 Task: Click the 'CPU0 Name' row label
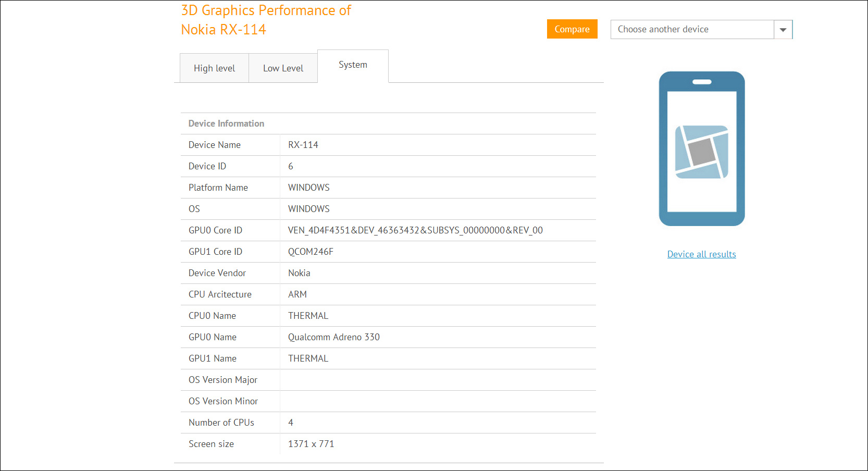[x=212, y=316]
